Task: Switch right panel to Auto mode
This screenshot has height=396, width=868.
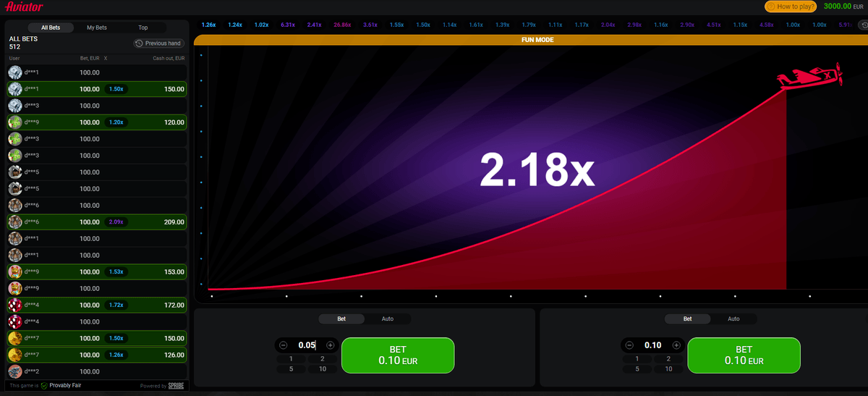Action: pos(733,319)
